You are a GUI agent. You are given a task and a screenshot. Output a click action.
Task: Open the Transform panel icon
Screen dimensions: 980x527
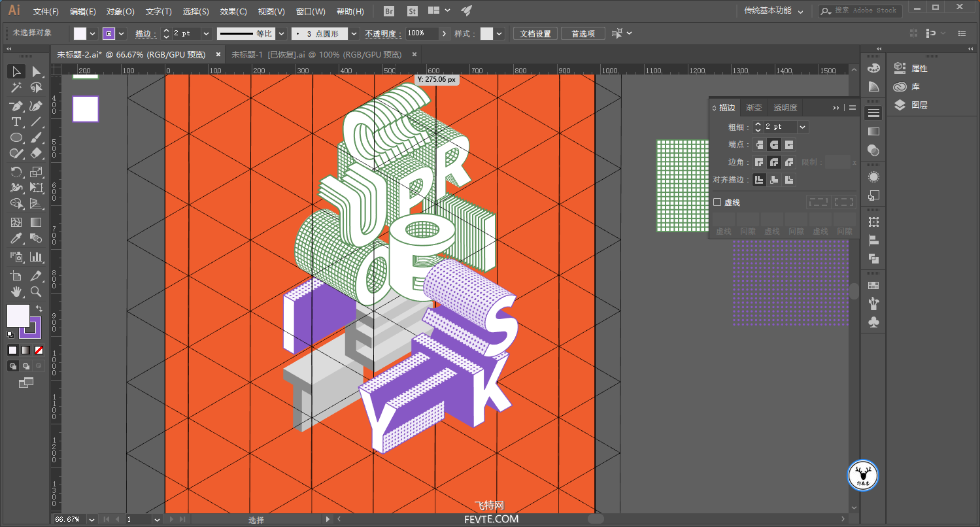[x=873, y=222]
